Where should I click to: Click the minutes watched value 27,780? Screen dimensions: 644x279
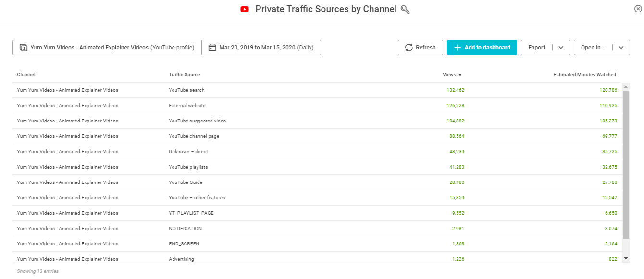(x=609, y=182)
